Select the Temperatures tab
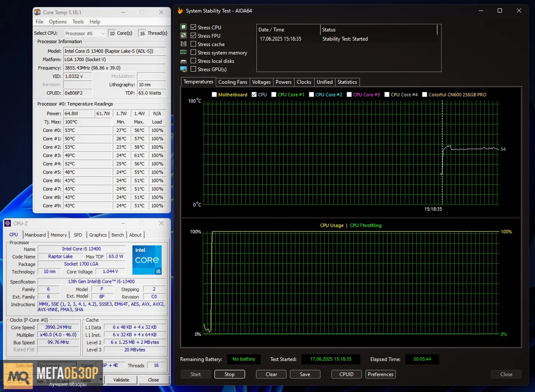The width and height of the screenshot is (535, 392). tap(198, 82)
